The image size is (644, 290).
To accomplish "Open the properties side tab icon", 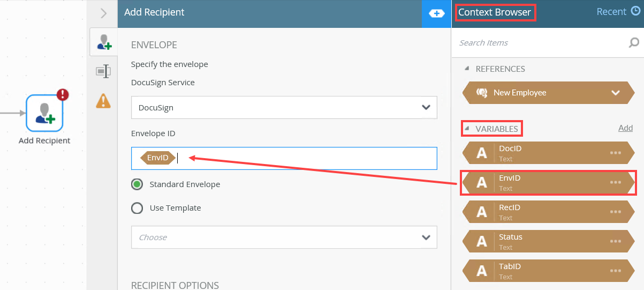I will 103,71.
